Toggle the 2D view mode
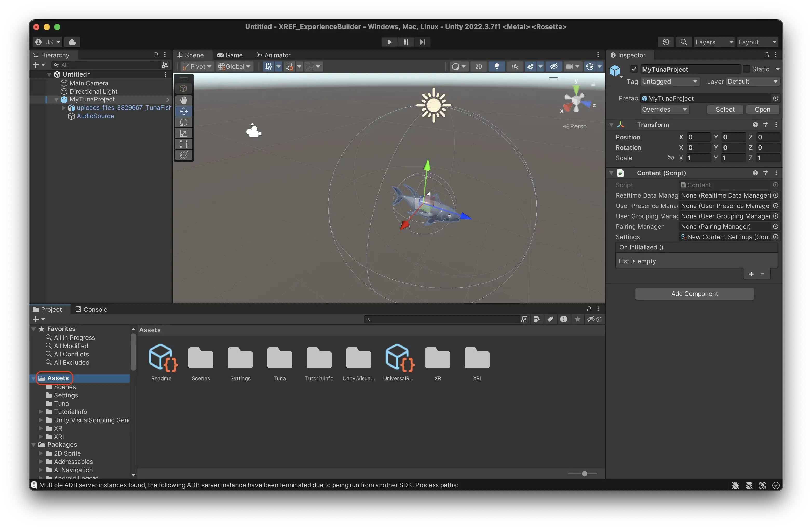 [x=478, y=66]
